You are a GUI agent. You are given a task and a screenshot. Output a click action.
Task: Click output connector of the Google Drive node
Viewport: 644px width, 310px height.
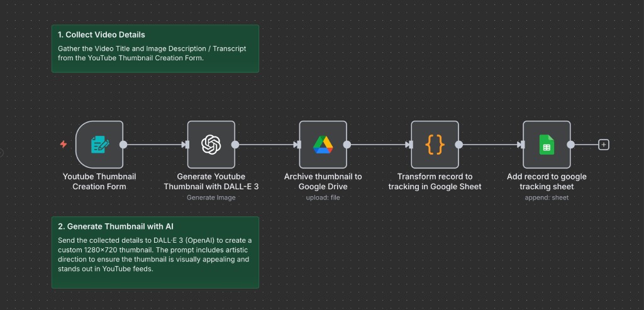[347, 145]
